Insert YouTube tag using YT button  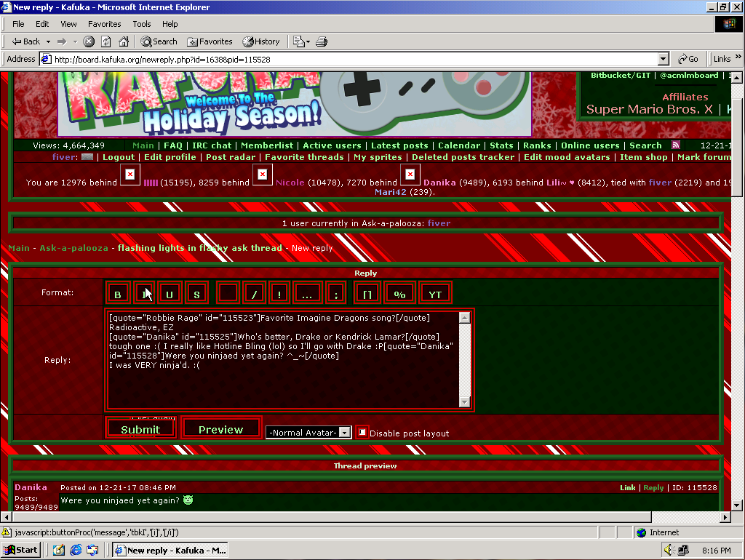click(x=435, y=293)
